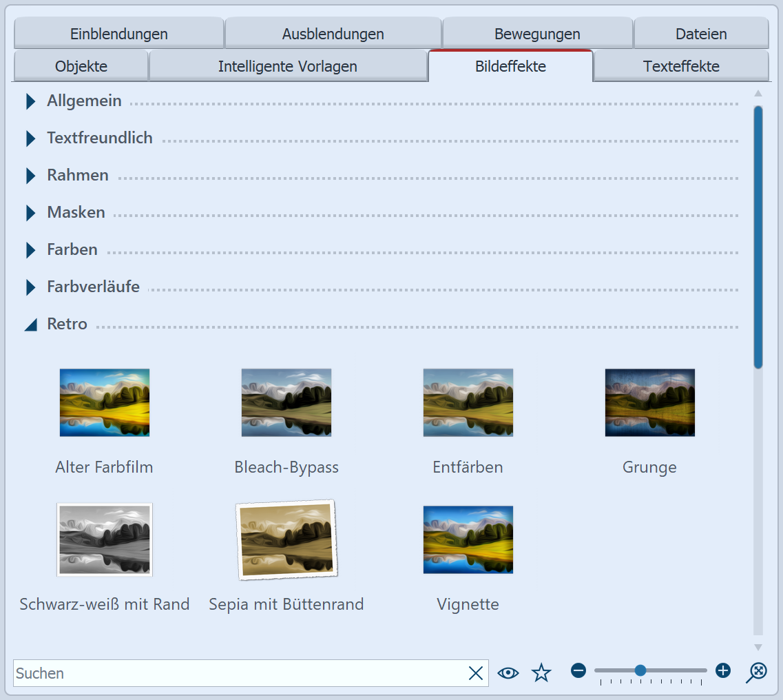
Task: Select the Grunge retro effect
Action: click(x=649, y=402)
